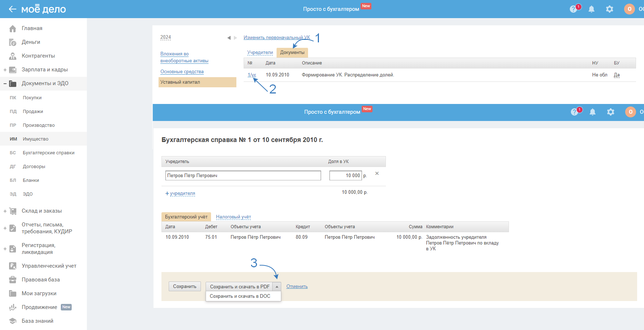Image resolution: width=644 pixels, height=330 pixels.
Task: Click the Просто с бухгалтером header link
Action: pyautogui.click(x=331, y=9)
